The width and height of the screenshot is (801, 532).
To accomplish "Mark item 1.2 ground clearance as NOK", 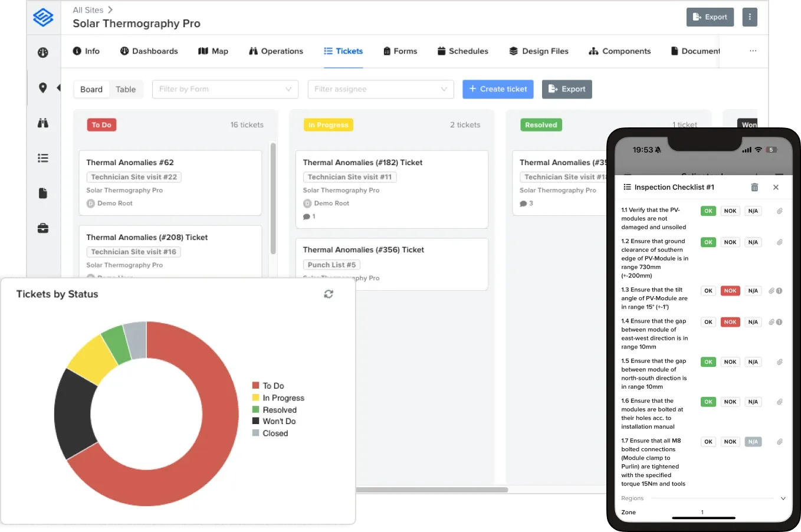I will (x=730, y=242).
